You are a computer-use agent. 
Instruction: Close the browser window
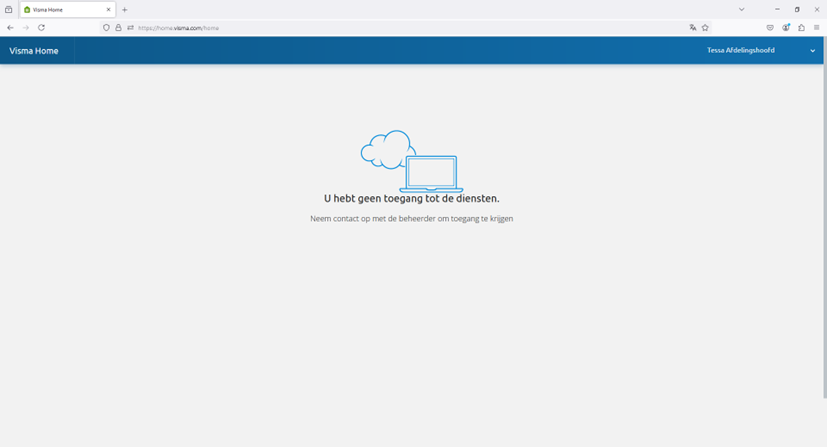click(816, 9)
